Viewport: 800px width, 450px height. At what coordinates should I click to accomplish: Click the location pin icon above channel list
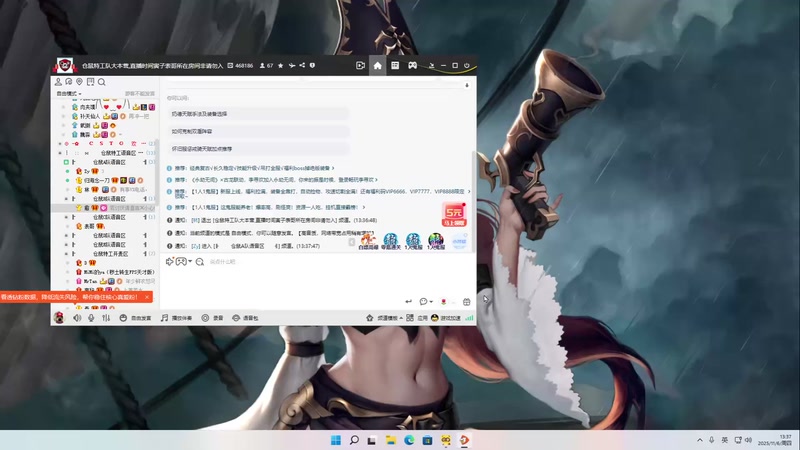pyautogui.click(x=80, y=82)
